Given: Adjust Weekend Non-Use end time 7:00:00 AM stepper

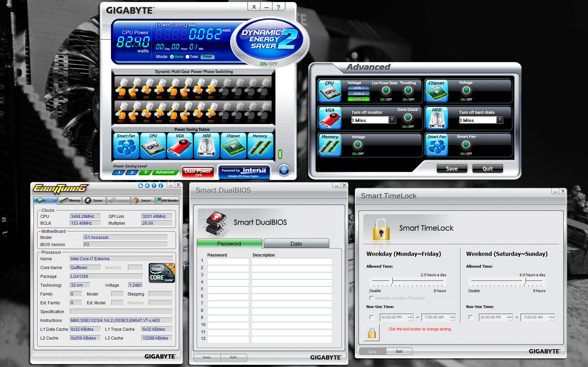Looking at the screenshot, I should pyautogui.click(x=551, y=318).
